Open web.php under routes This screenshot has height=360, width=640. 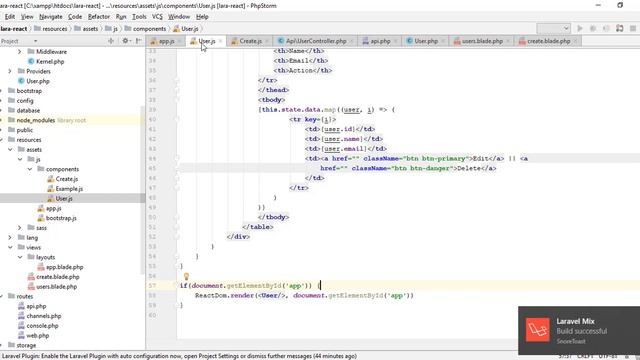tap(33, 336)
